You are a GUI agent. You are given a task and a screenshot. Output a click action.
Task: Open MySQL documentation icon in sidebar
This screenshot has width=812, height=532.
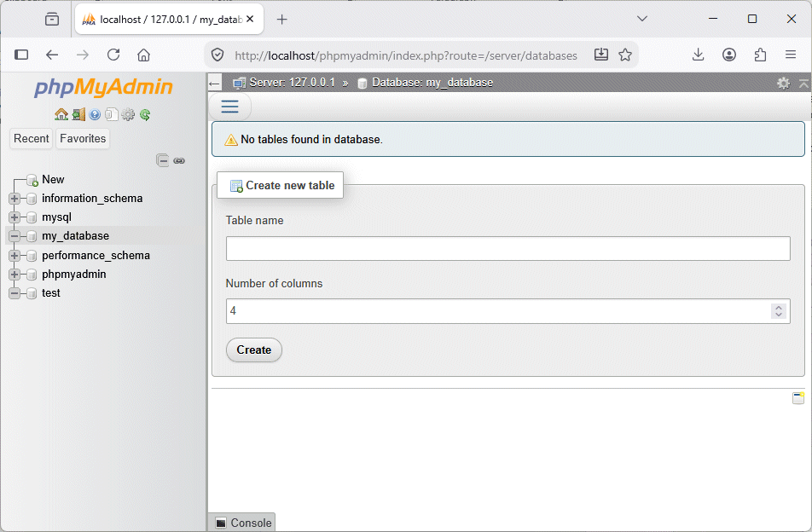[112, 114]
